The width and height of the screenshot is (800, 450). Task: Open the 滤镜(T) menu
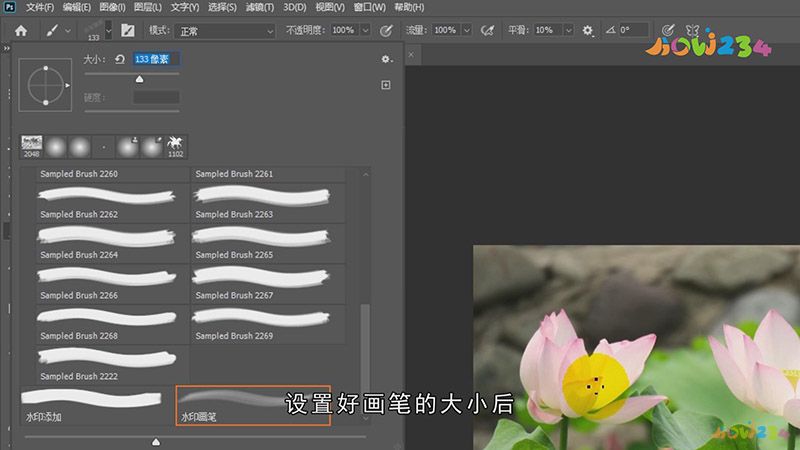point(260,7)
